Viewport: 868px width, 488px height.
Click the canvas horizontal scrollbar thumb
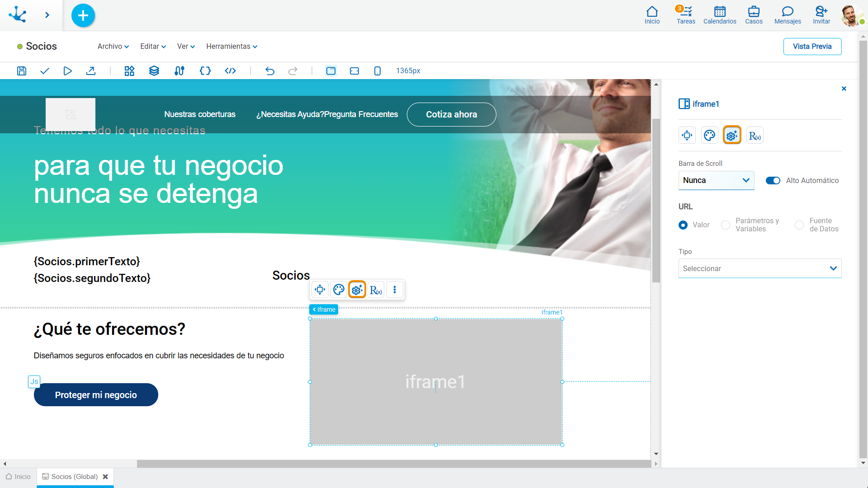tap(394, 464)
